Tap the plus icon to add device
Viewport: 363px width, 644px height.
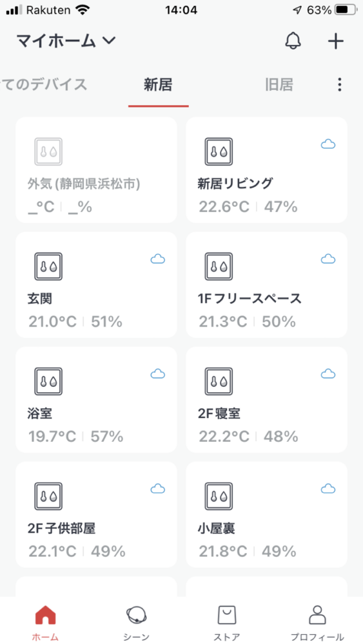[335, 41]
